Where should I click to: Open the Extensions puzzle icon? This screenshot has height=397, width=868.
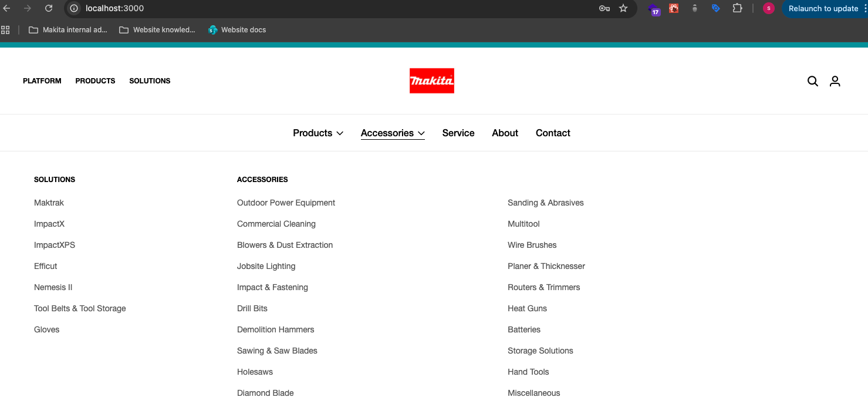[737, 8]
